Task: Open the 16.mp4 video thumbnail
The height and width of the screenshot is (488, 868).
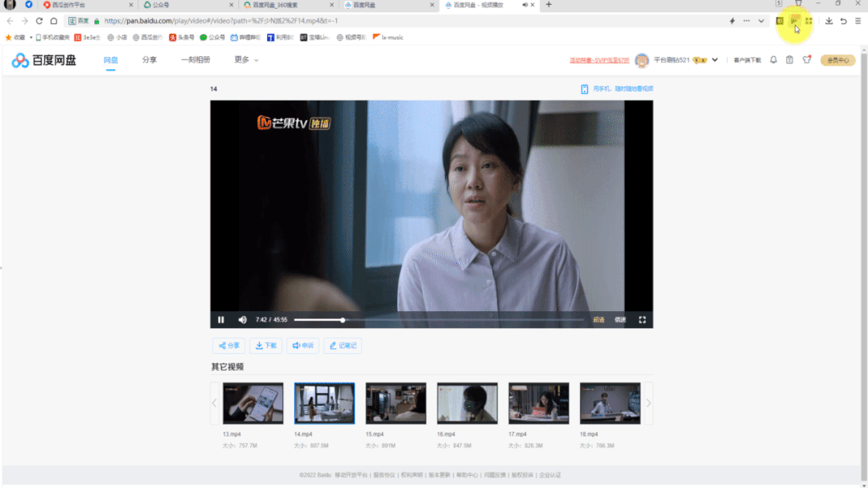Action: (x=467, y=404)
